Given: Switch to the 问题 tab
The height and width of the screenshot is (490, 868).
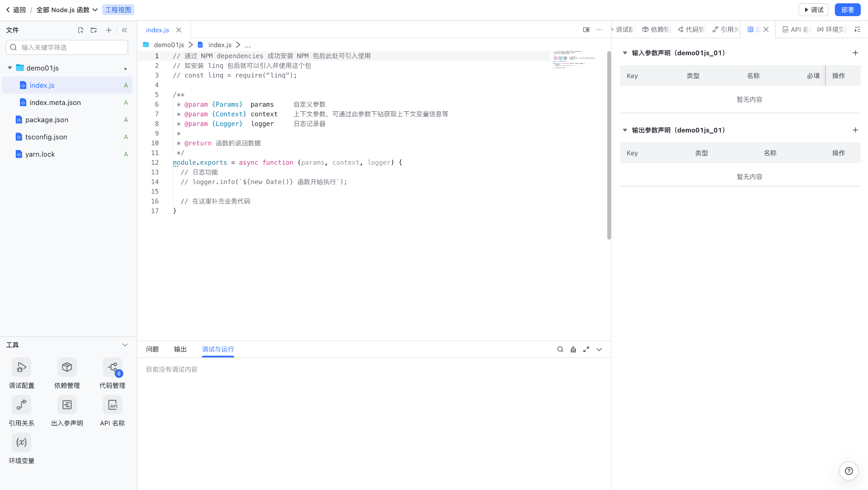Looking at the screenshot, I should [152, 349].
